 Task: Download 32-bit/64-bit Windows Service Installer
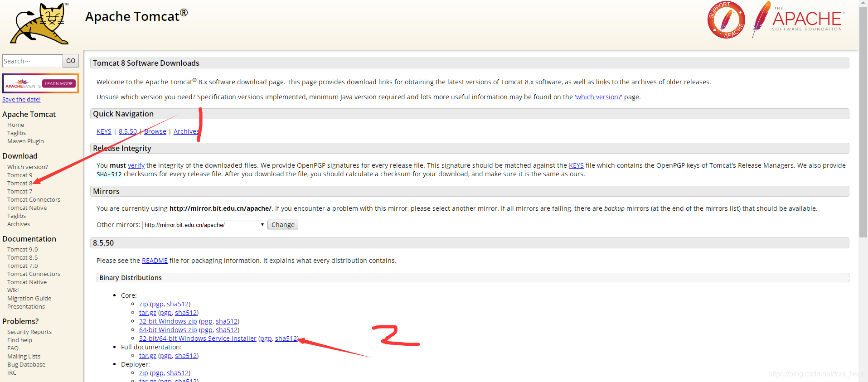click(x=198, y=338)
